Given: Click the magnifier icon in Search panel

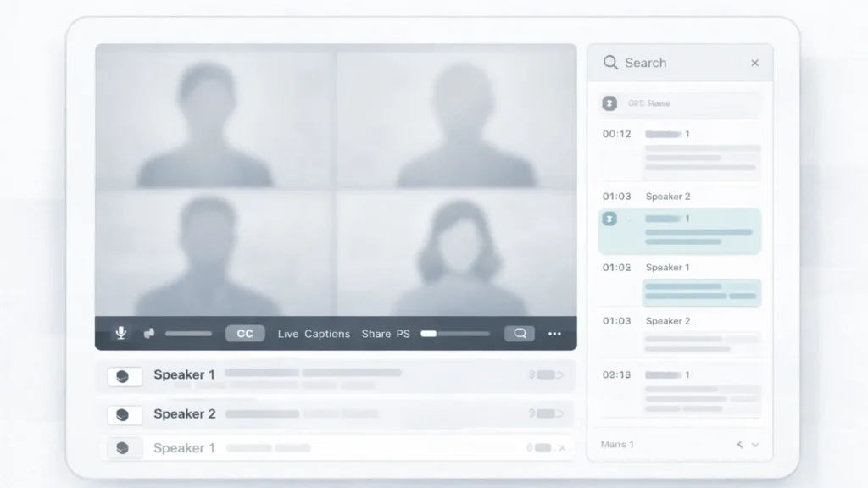Looking at the screenshot, I should click(610, 63).
